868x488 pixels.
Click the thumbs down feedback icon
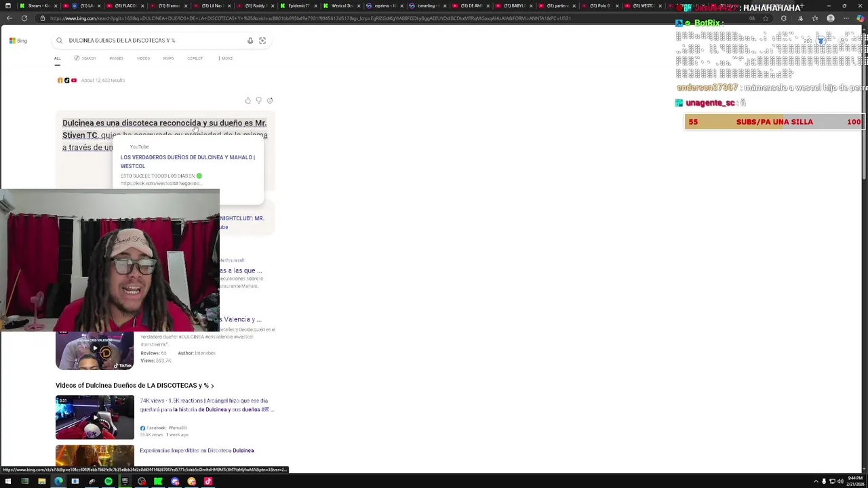tap(258, 100)
